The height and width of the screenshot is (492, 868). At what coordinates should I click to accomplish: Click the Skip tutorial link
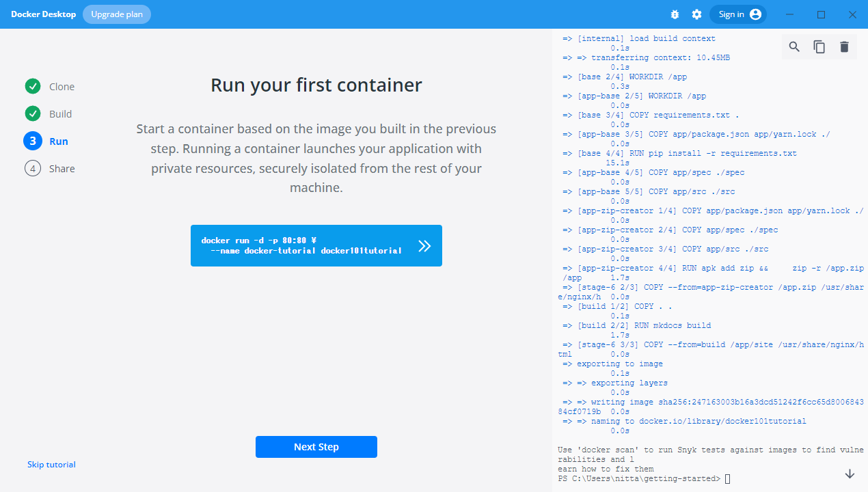tap(51, 465)
